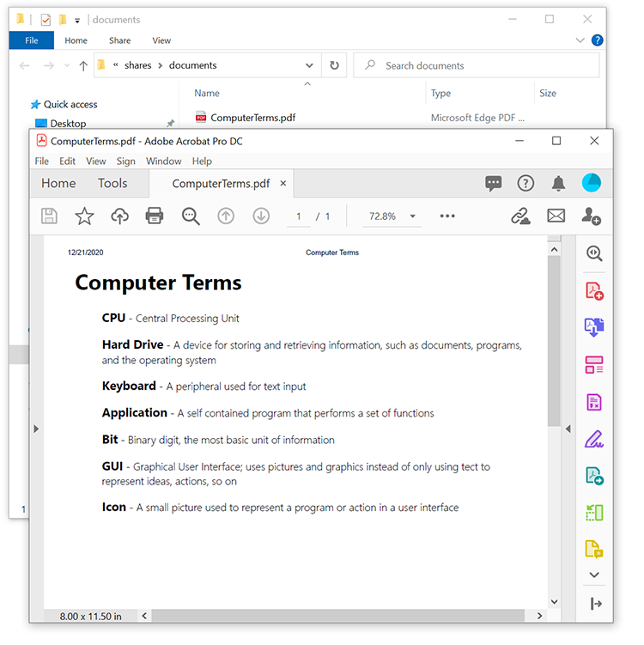This screenshot has height=645, width=644.
Task: Open Explorer quick access toolbar dropdown
Action: click(x=77, y=20)
